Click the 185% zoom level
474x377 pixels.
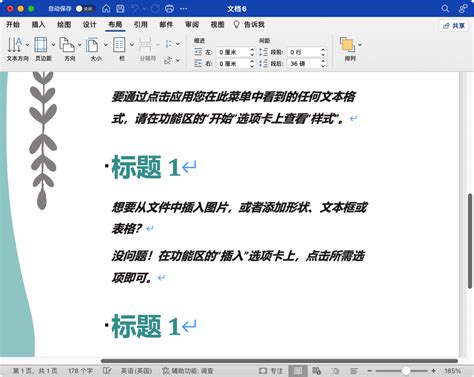(x=453, y=371)
